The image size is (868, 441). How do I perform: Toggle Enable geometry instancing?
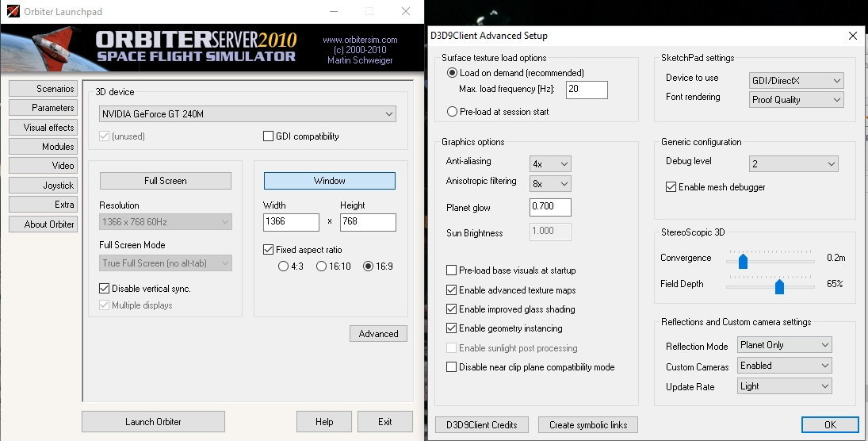coord(452,328)
